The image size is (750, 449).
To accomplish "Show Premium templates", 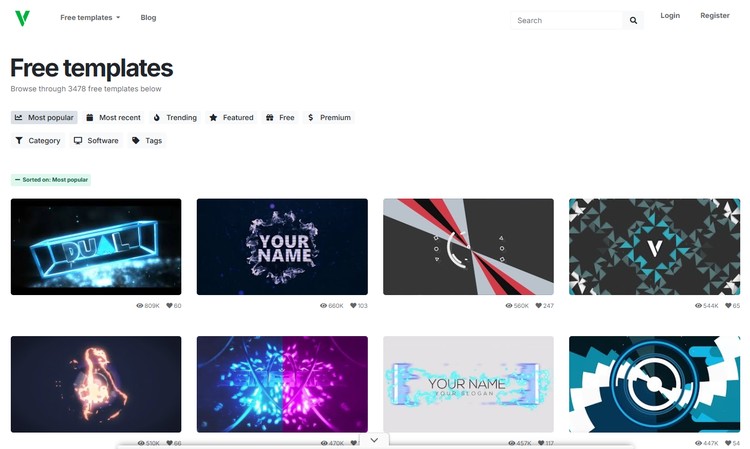I will [x=329, y=118].
